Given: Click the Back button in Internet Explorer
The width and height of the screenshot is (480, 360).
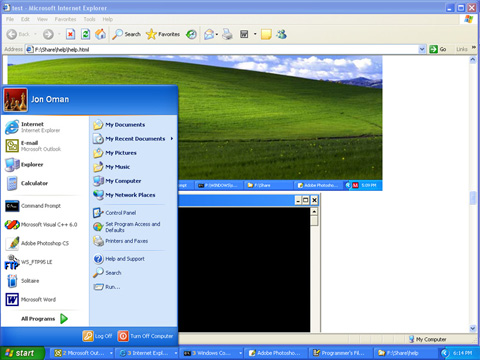Looking at the screenshot, I should pos(19,34).
